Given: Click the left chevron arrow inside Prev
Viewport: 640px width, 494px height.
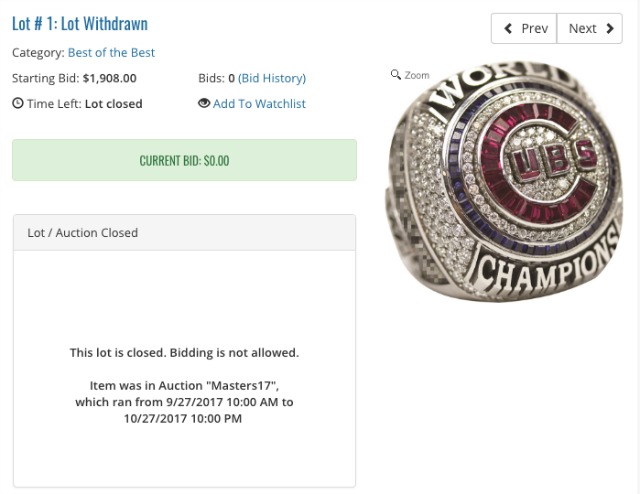Looking at the screenshot, I should 508,28.
